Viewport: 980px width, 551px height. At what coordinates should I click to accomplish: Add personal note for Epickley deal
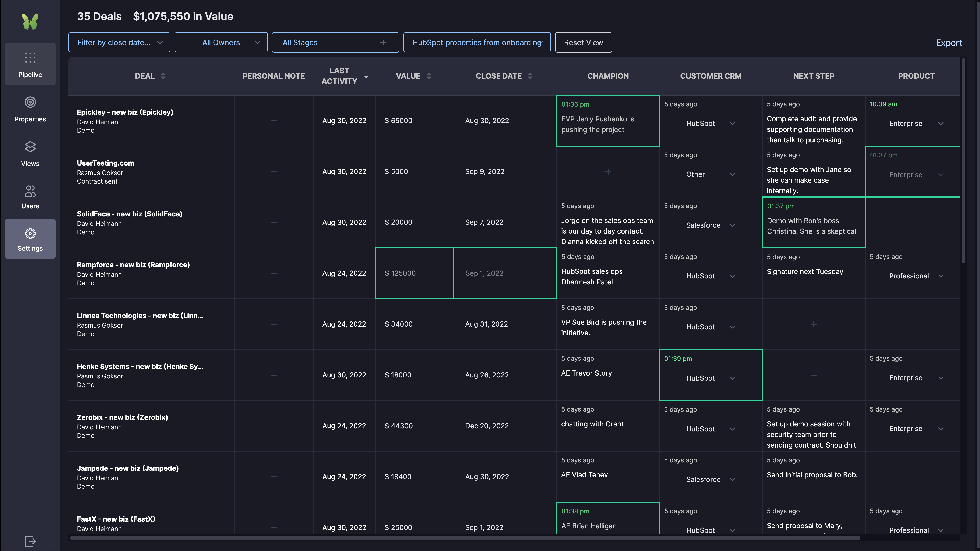coord(274,121)
